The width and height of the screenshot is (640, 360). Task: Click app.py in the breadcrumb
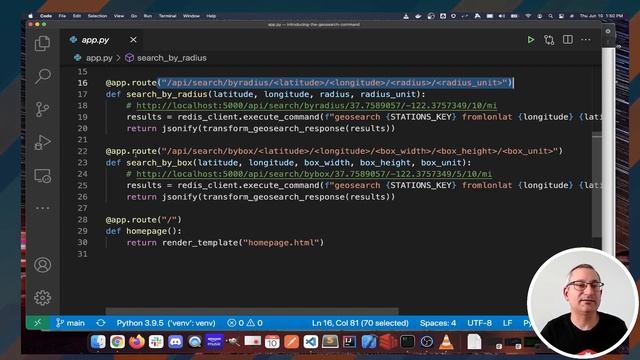[99, 58]
